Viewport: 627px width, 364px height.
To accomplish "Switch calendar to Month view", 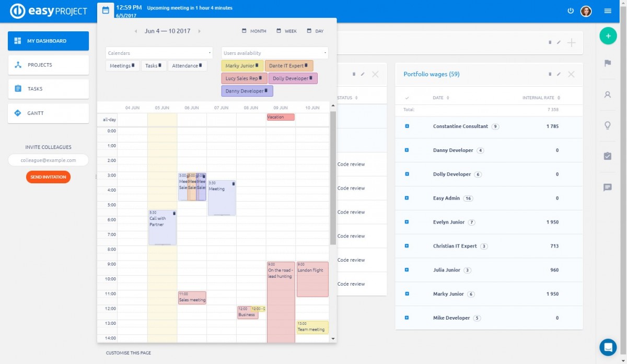I will (x=254, y=31).
